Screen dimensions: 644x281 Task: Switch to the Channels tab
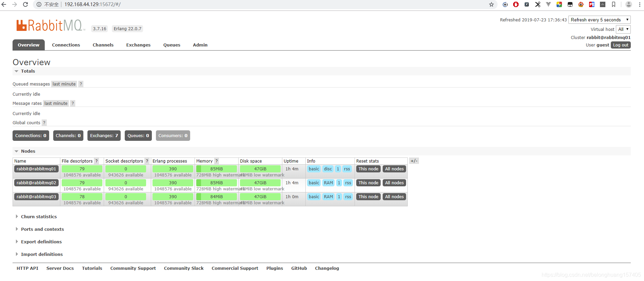pyautogui.click(x=103, y=45)
